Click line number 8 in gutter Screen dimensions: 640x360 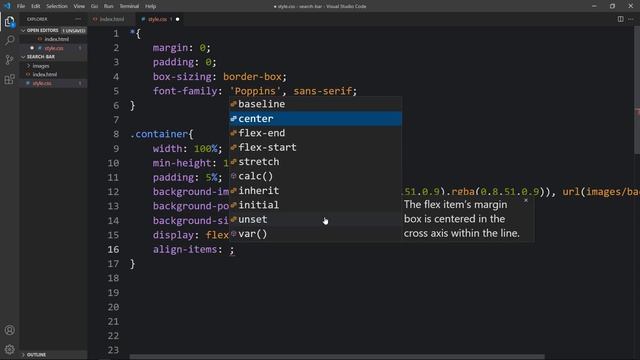click(116, 134)
